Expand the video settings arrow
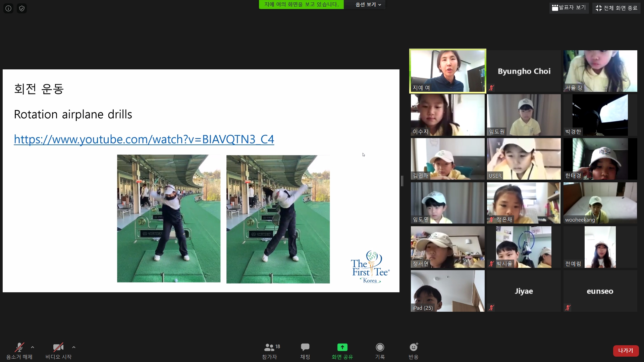This screenshot has height=362, width=644. pos(74,347)
